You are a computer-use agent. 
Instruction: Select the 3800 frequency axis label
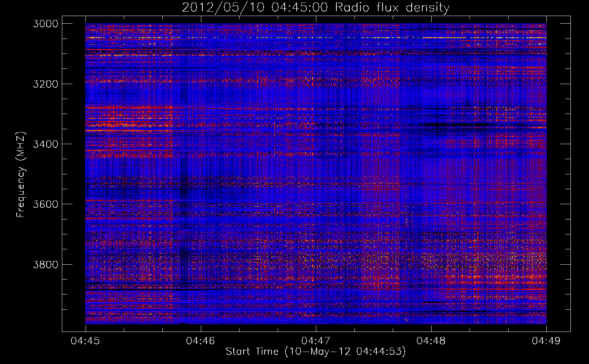pos(46,264)
